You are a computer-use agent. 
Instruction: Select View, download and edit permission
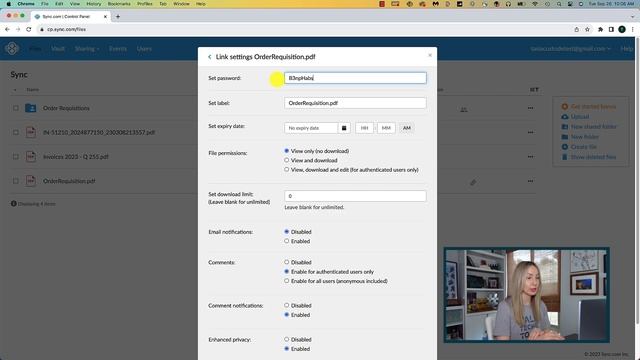(x=287, y=169)
